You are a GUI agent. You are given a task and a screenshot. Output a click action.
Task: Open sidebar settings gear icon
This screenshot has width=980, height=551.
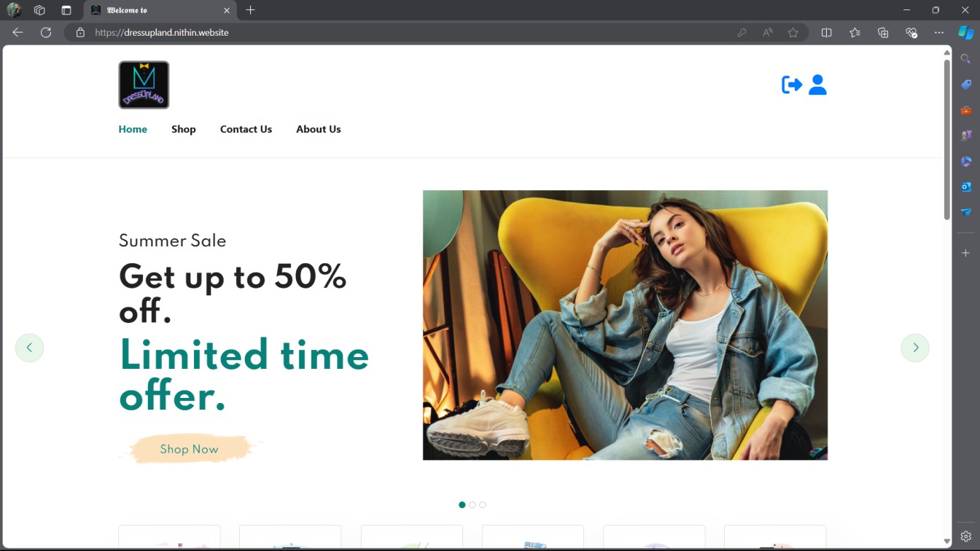coord(966,537)
